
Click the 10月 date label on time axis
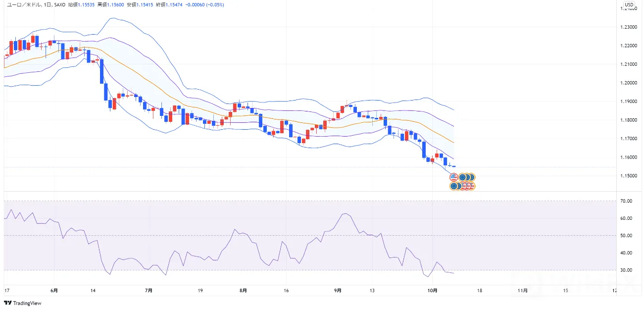coord(432,291)
